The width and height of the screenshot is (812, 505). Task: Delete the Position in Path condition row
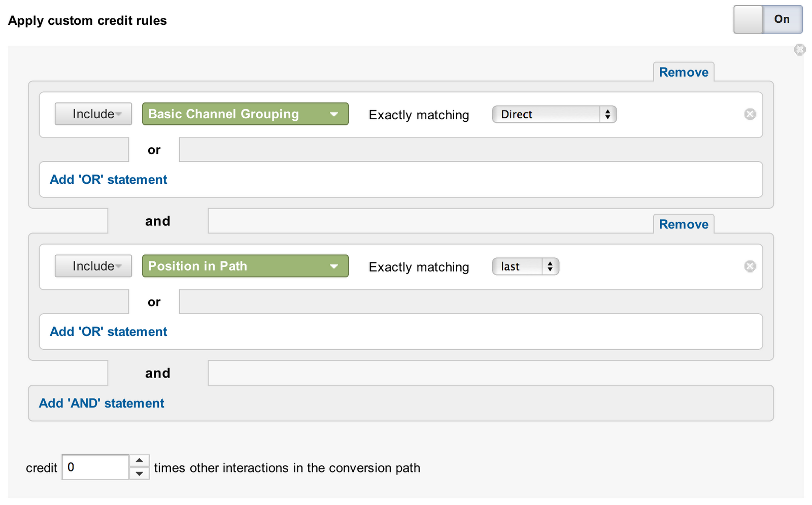tap(750, 266)
